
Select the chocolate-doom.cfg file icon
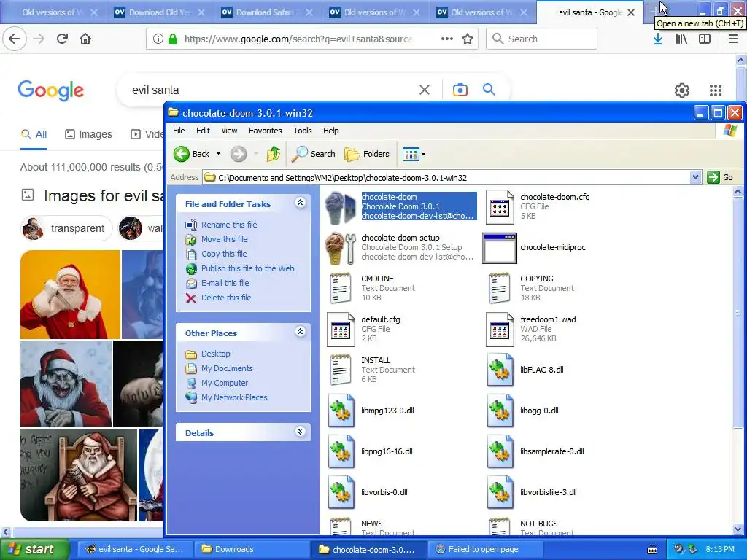point(500,207)
